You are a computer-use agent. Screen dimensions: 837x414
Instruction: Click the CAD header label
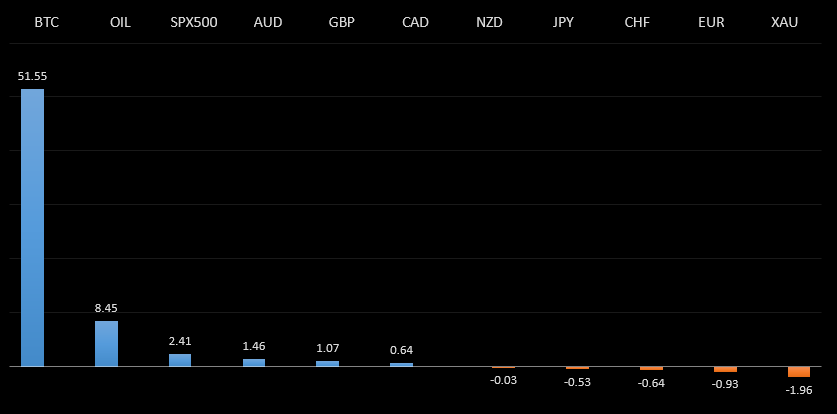[x=415, y=22]
